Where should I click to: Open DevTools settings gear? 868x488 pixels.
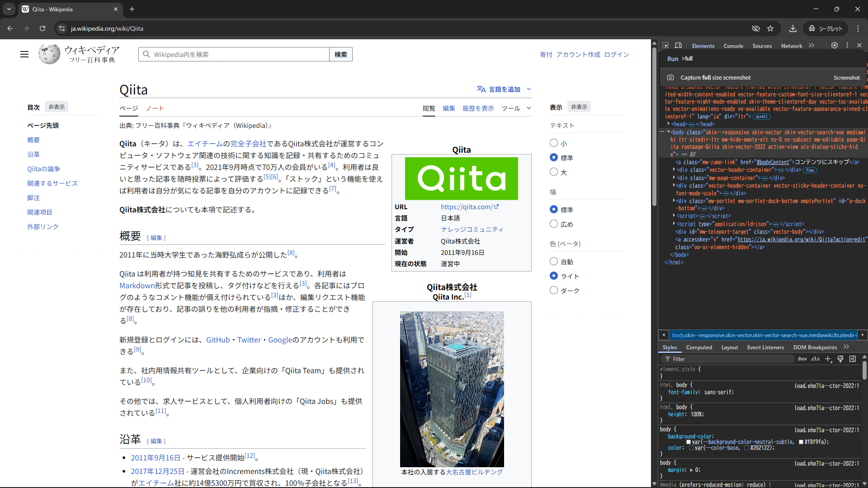(834, 45)
